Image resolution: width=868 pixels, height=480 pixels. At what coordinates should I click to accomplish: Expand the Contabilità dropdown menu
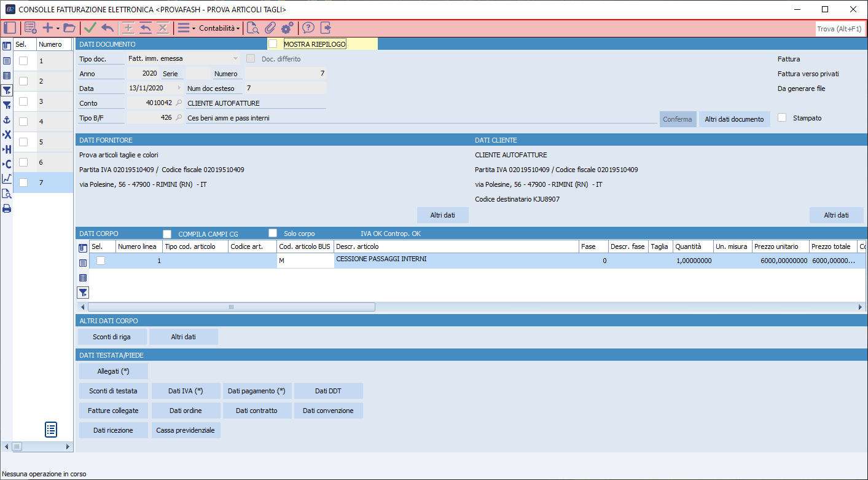click(x=219, y=28)
